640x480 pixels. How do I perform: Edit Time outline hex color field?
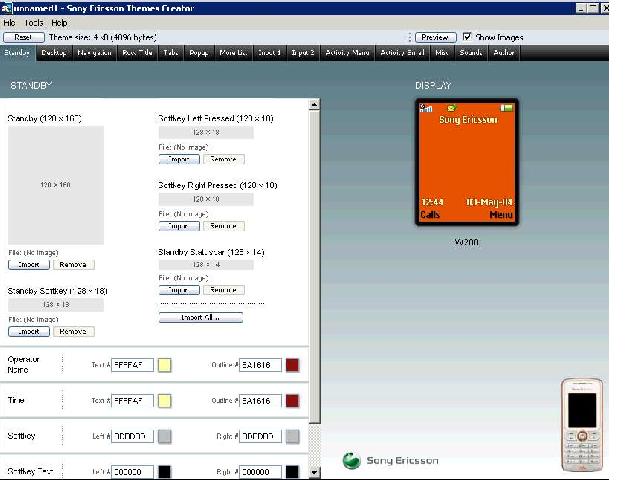click(260, 401)
